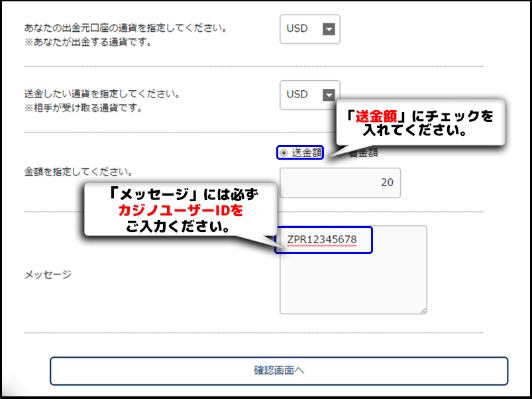Click the resize handle of message box
Screen dimensions: 532x399
pos(423,310)
